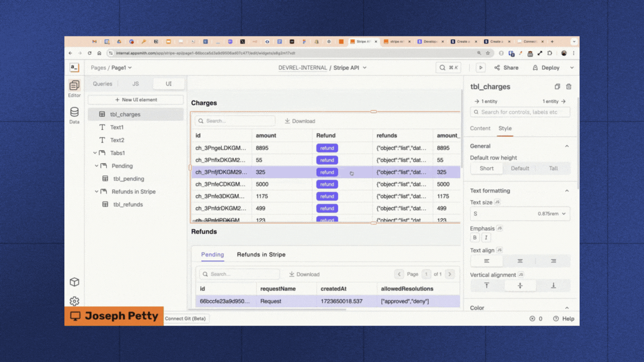Apply bottom vertical alignment
The height and width of the screenshot is (362, 644).
(x=553, y=285)
